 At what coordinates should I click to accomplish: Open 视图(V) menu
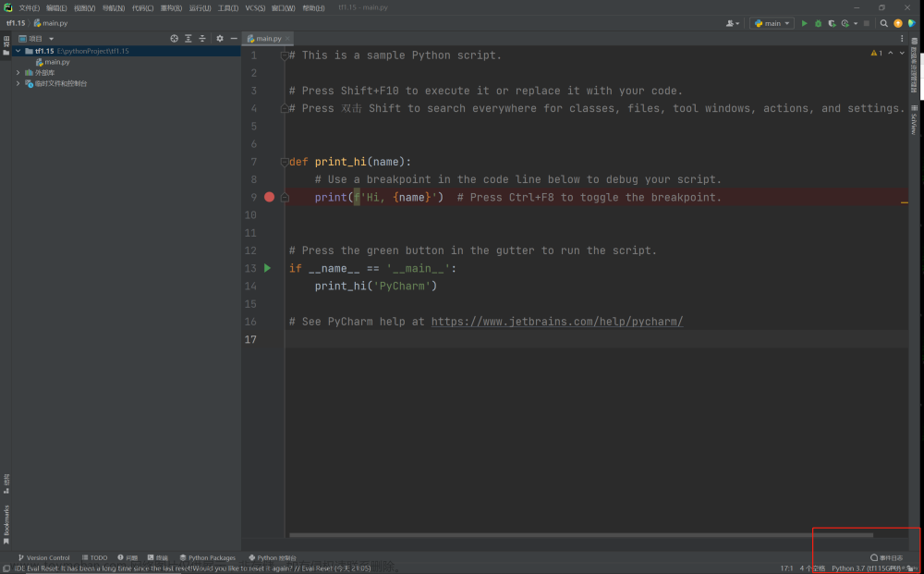[84, 7]
